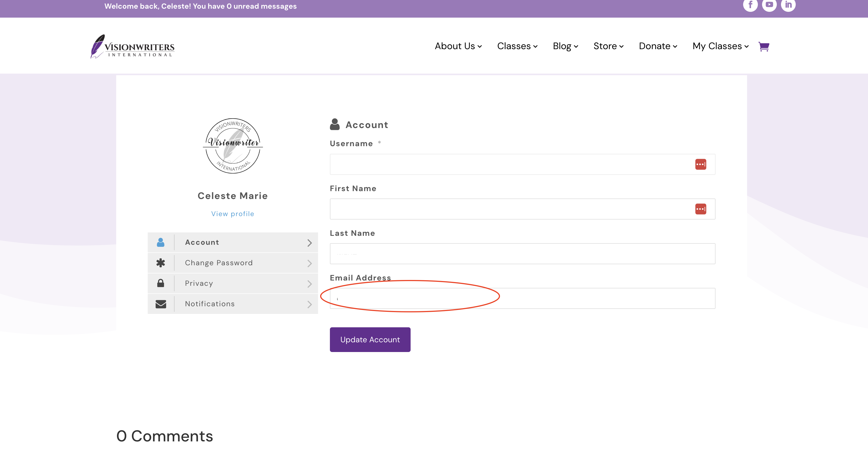The width and height of the screenshot is (868, 469).
Task: Expand the About Us dropdown menu
Action: pos(458,46)
